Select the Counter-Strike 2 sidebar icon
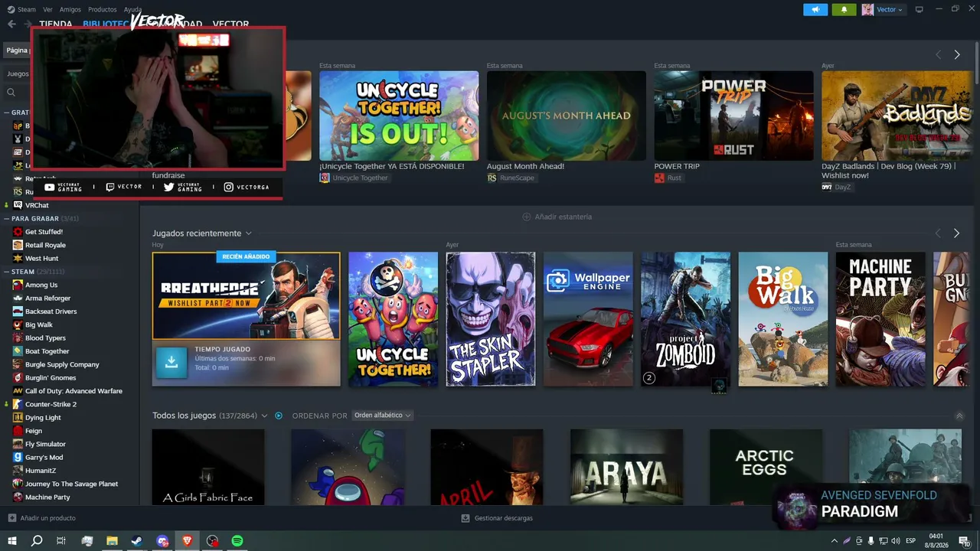 click(18, 404)
